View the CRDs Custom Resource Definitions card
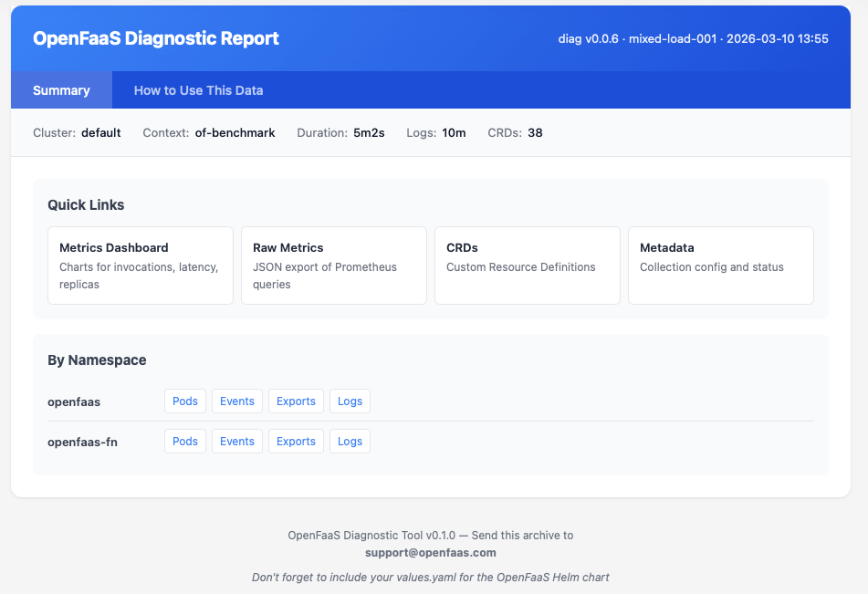868x594 pixels. (x=527, y=265)
